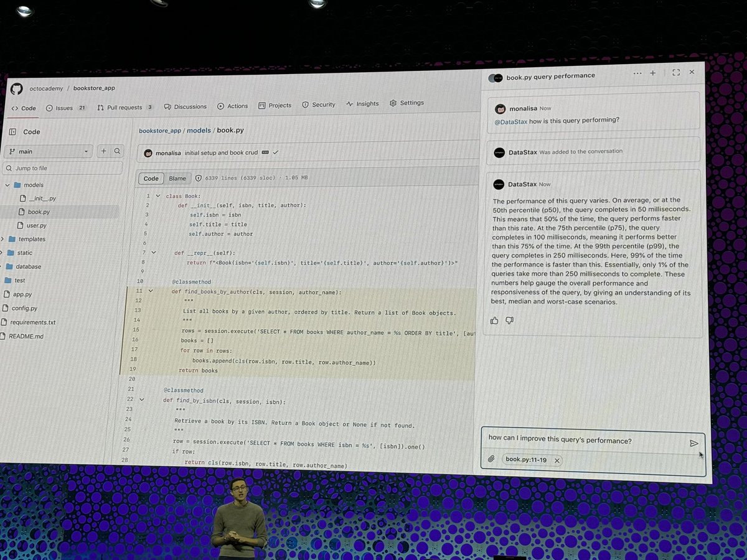
Task: Click the file info shield icon
Action: (x=199, y=178)
